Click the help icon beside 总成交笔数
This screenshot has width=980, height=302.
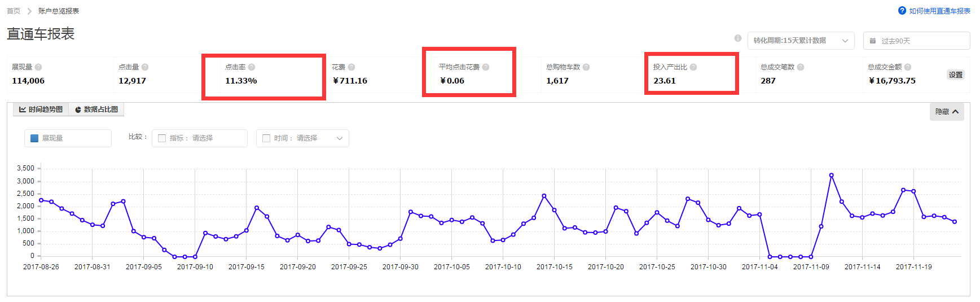point(801,67)
